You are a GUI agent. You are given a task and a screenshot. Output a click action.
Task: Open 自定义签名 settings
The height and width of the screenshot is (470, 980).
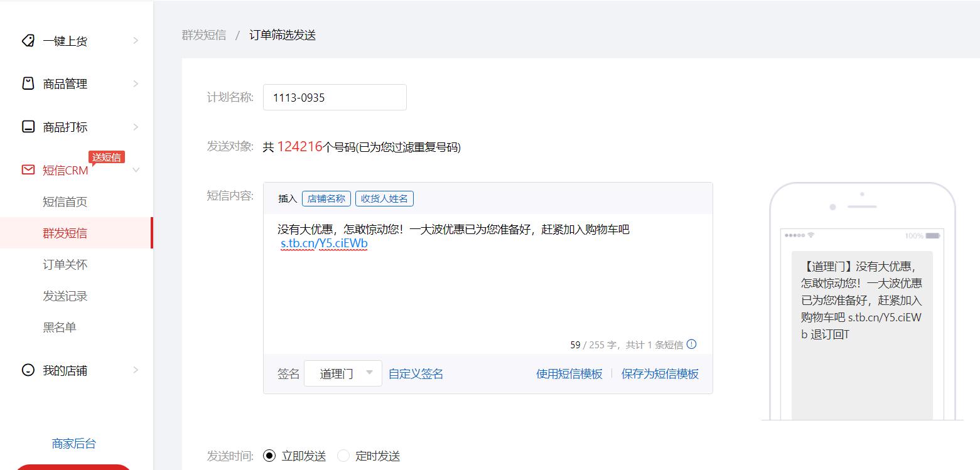[415, 373]
